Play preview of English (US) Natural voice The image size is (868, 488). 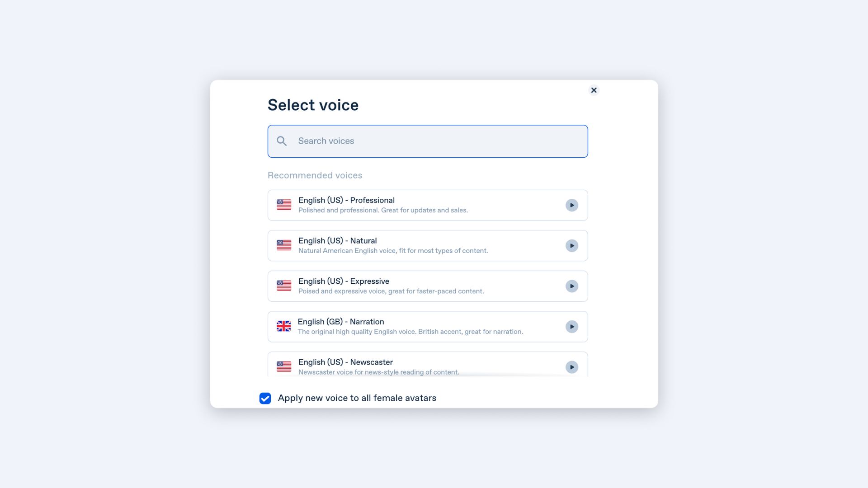tap(572, 246)
